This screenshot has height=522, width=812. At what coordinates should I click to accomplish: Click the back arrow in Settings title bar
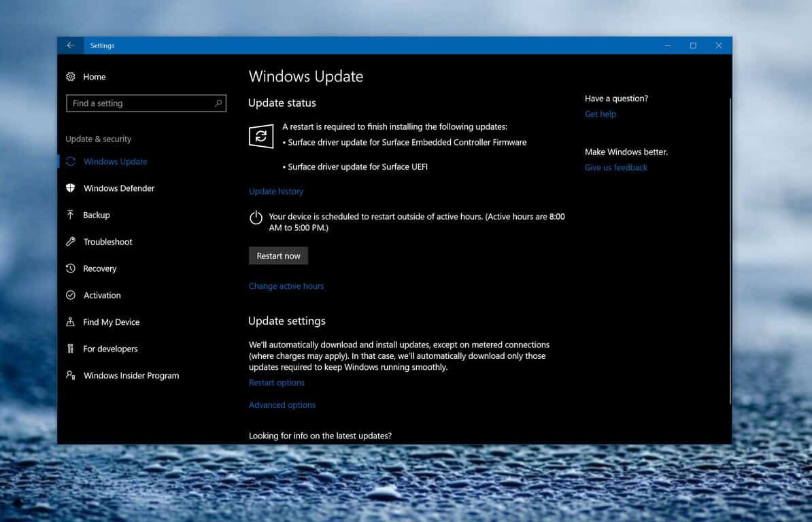click(71, 46)
